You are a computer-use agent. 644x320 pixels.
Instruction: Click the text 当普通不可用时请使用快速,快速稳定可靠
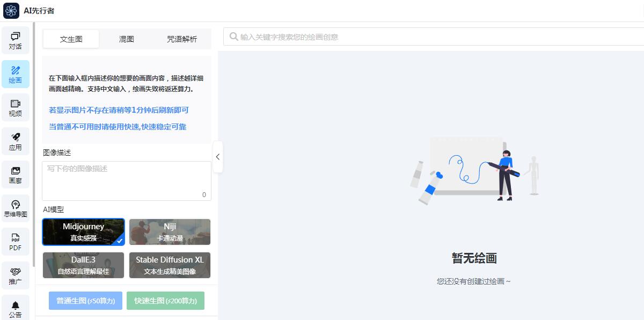(118, 127)
